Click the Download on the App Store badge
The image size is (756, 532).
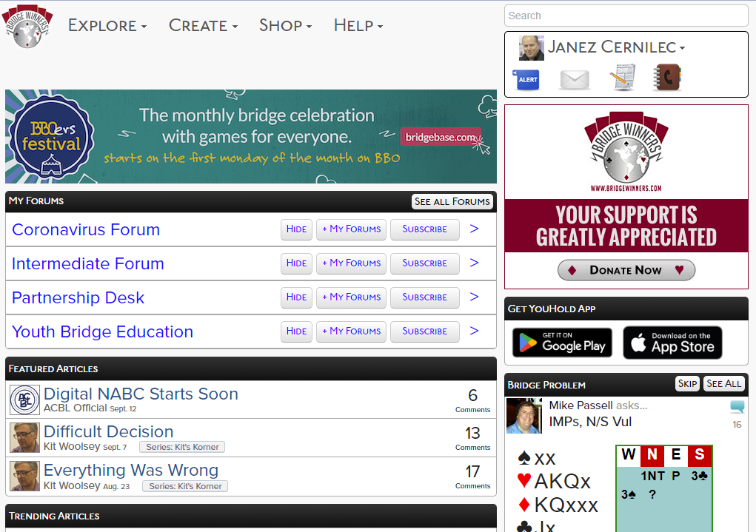672,343
